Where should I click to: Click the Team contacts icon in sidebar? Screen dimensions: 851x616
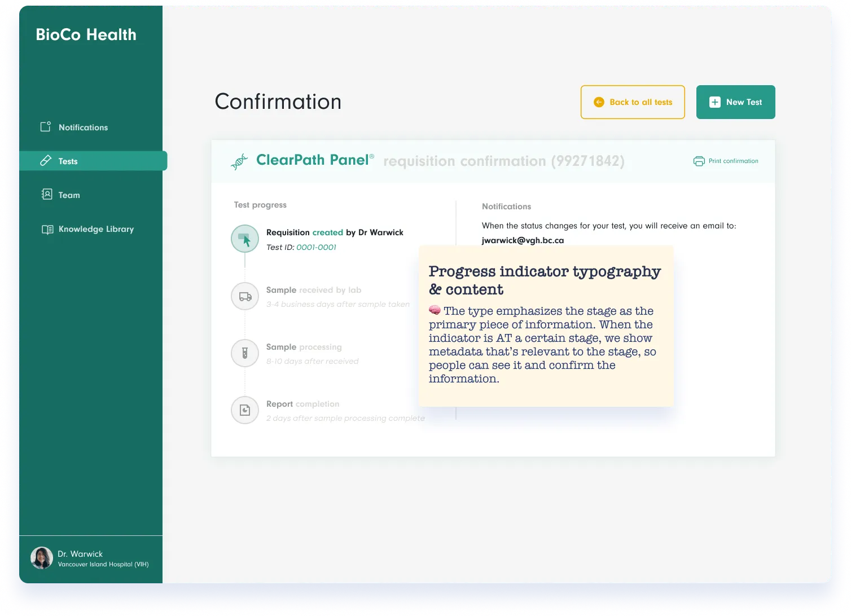pyautogui.click(x=47, y=195)
